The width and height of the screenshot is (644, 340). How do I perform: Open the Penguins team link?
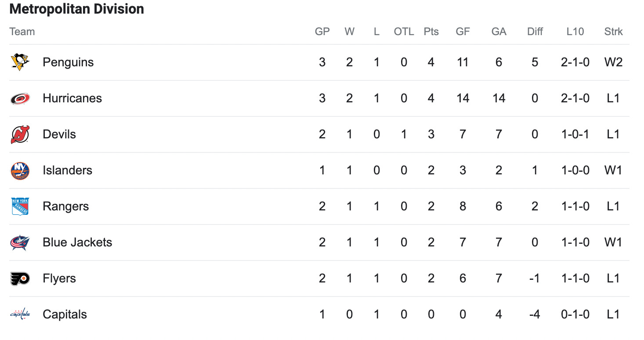click(68, 62)
